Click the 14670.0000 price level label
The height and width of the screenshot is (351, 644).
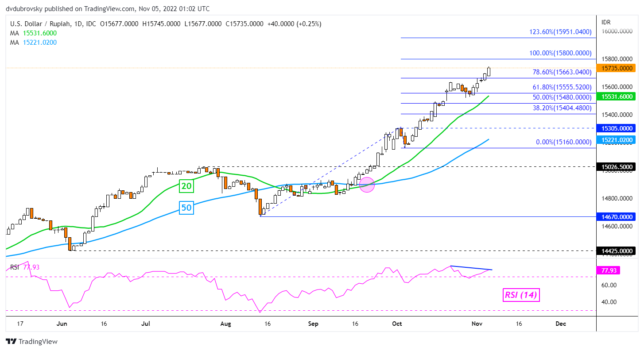tap(616, 217)
